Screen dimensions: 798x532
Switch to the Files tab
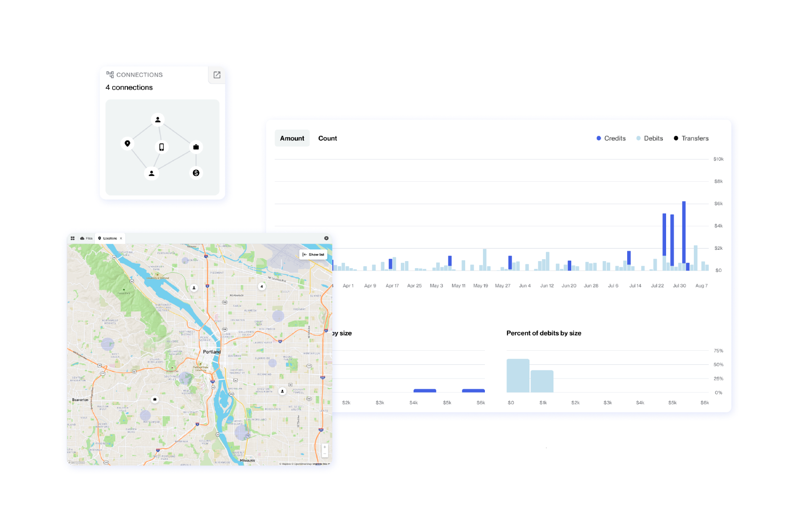tap(86, 239)
